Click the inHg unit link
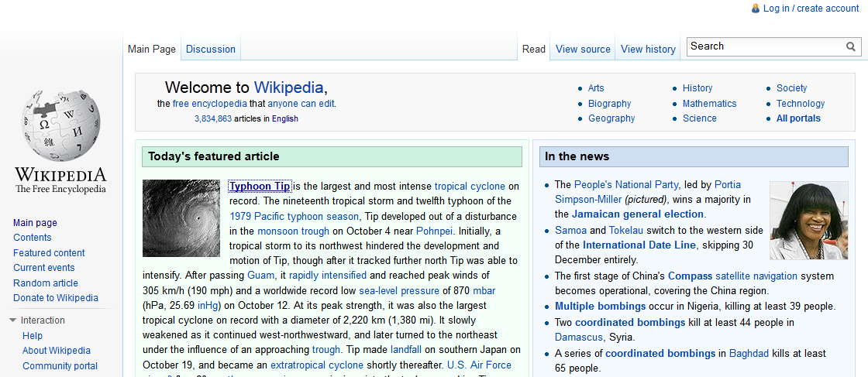Image resolution: width=868 pixels, height=377 pixels. [x=208, y=305]
